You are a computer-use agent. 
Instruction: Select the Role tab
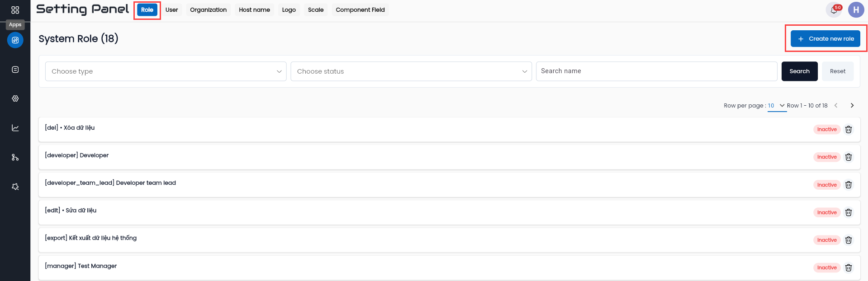click(147, 10)
